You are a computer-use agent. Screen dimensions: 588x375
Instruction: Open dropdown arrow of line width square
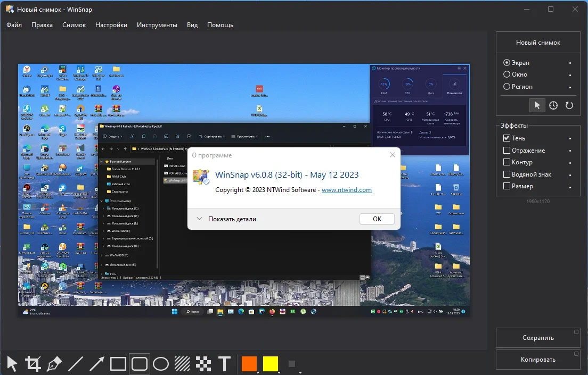coord(300,373)
